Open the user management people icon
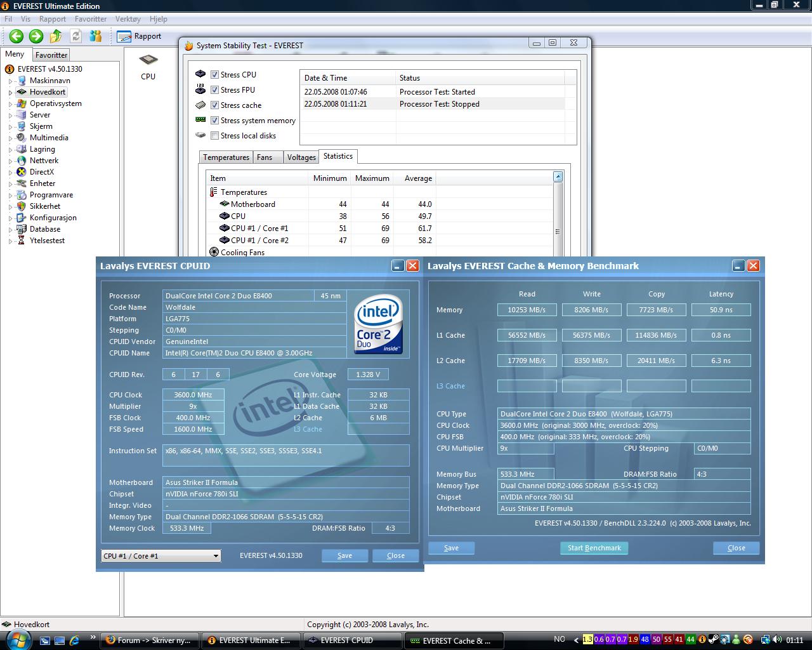The width and height of the screenshot is (812, 650). (96, 36)
